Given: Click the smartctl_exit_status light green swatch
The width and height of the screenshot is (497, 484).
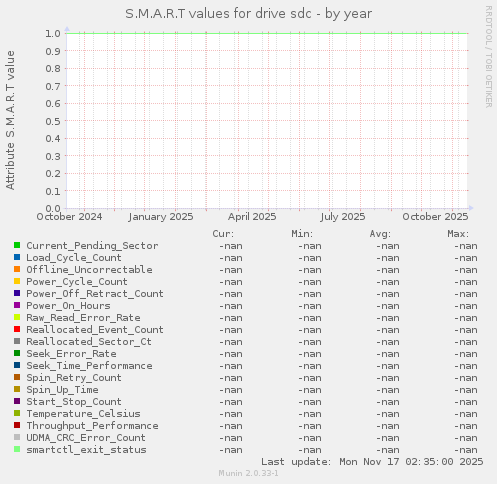Looking at the screenshot, I should coord(17,449).
